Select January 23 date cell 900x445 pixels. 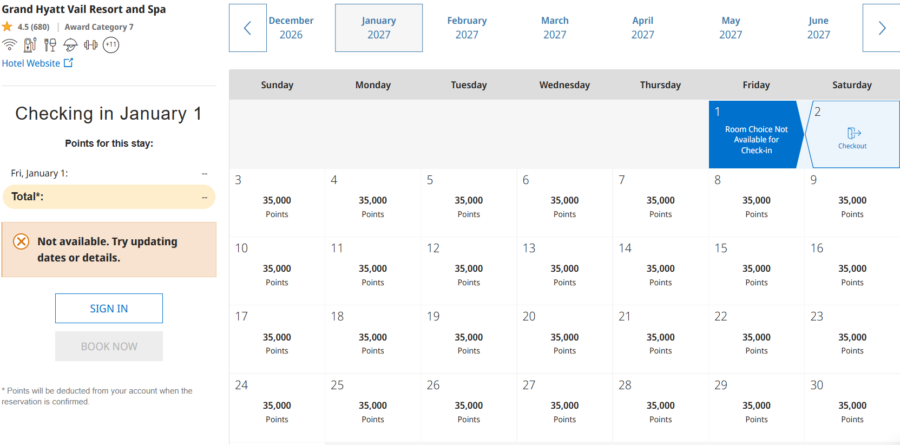[x=852, y=339]
